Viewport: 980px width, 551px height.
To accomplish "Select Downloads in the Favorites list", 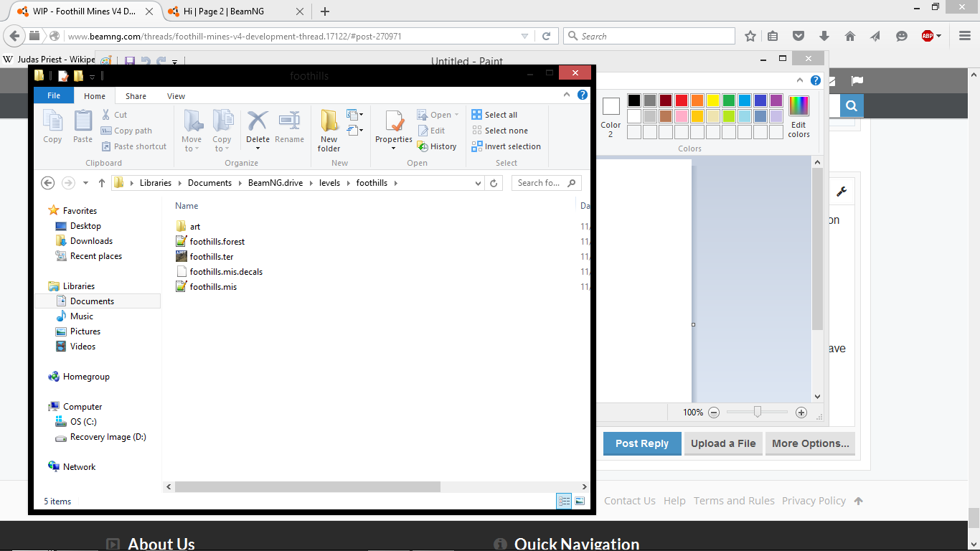I will point(91,241).
